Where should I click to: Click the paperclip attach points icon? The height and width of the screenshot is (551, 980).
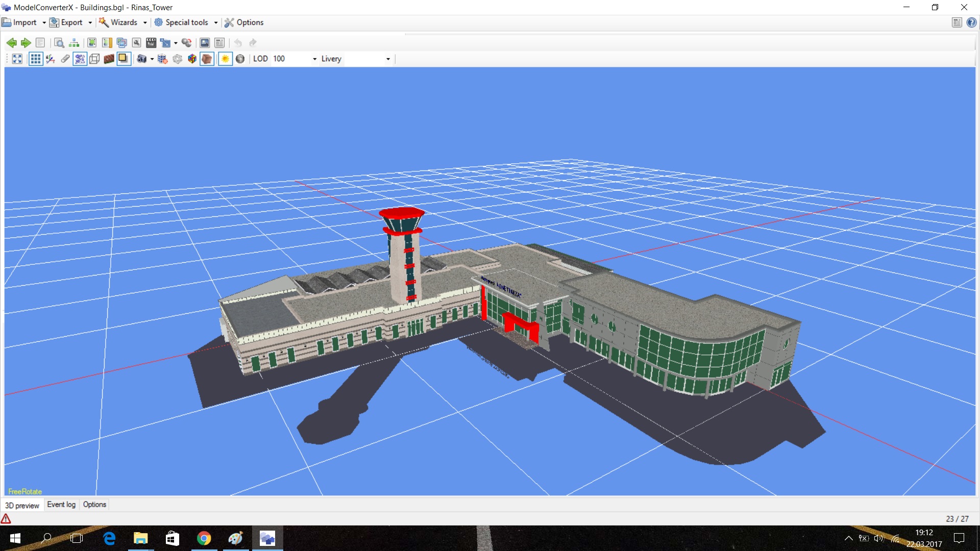(65, 59)
